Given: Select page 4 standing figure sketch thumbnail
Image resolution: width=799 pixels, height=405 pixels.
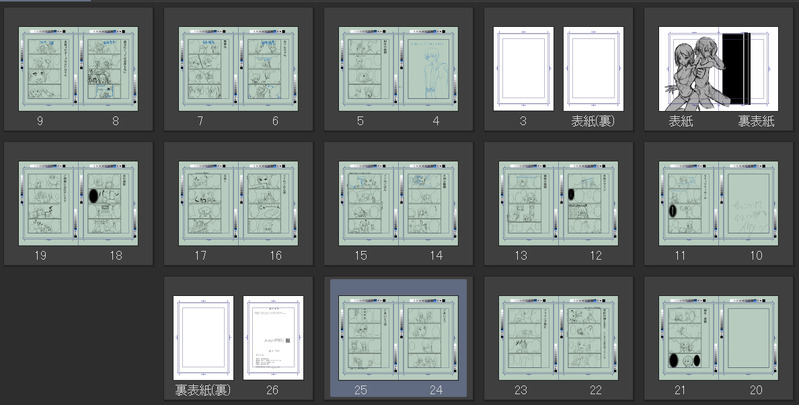Looking at the screenshot, I should (x=428, y=69).
